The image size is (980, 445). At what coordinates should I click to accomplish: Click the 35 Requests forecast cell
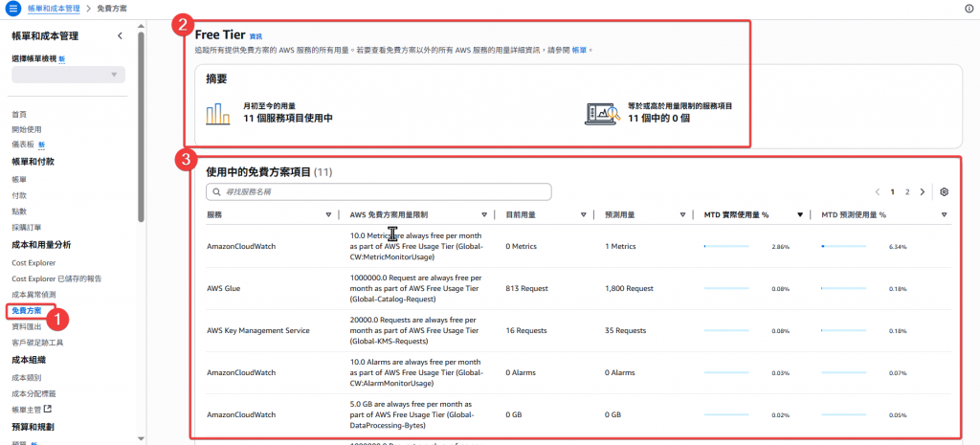[626, 330]
